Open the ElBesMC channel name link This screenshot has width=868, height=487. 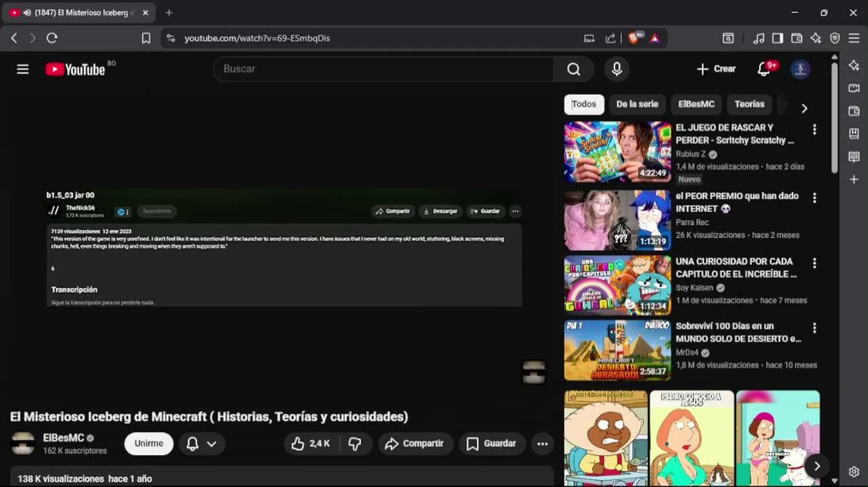pyautogui.click(x=64, y=438)
